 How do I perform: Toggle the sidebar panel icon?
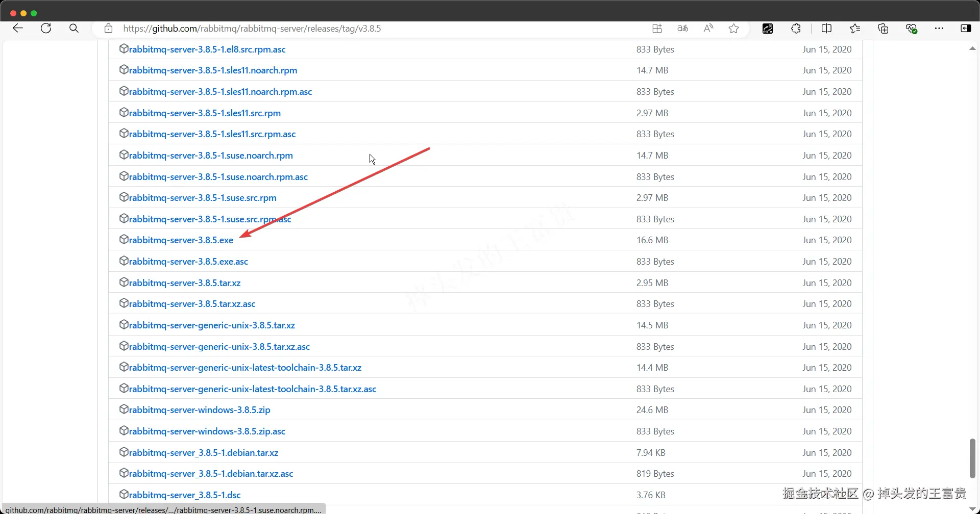[x=966, y=29]
